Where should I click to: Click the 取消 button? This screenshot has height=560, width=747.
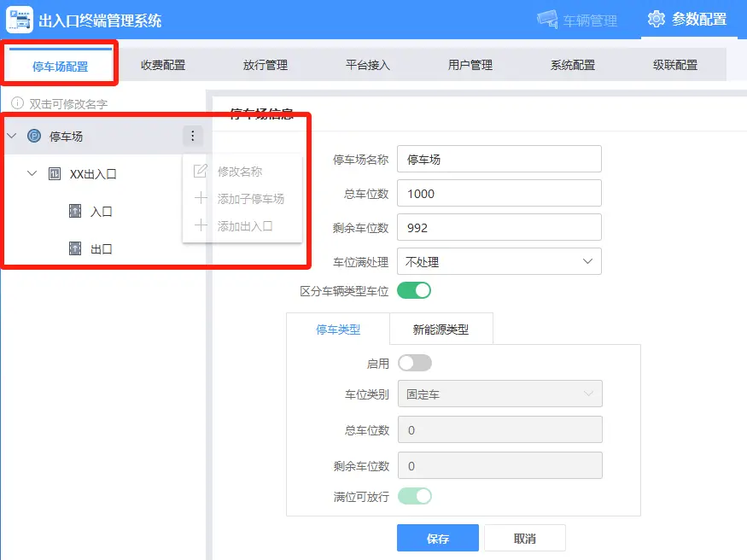[x=524, y=539]
